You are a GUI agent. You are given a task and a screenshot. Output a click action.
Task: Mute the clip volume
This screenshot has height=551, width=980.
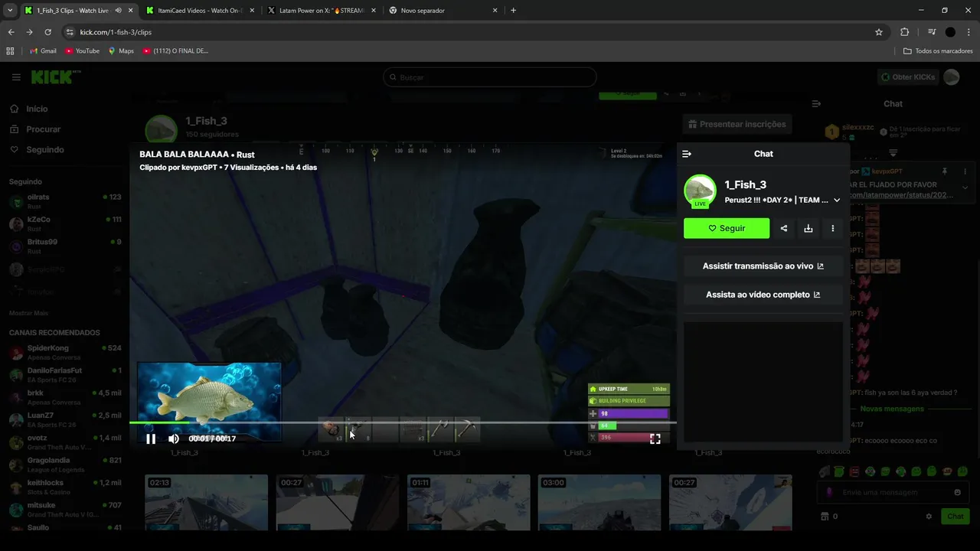(174, 439)
